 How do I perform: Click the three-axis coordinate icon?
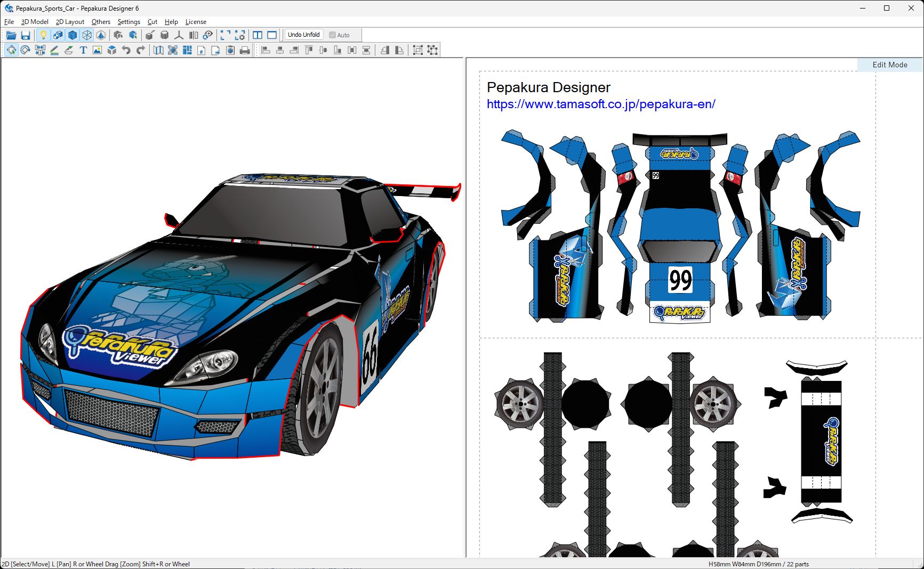click(179, 35)
